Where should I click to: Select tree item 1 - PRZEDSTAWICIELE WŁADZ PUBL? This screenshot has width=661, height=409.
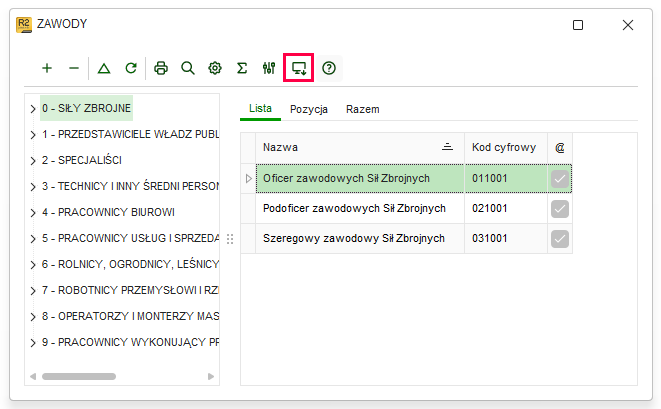(x=130, y=134)
